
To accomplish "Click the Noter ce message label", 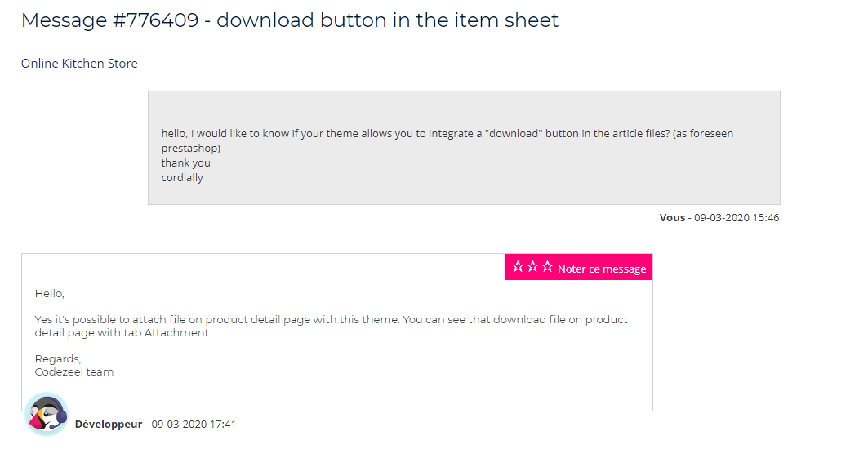I will tap(602, 269).
